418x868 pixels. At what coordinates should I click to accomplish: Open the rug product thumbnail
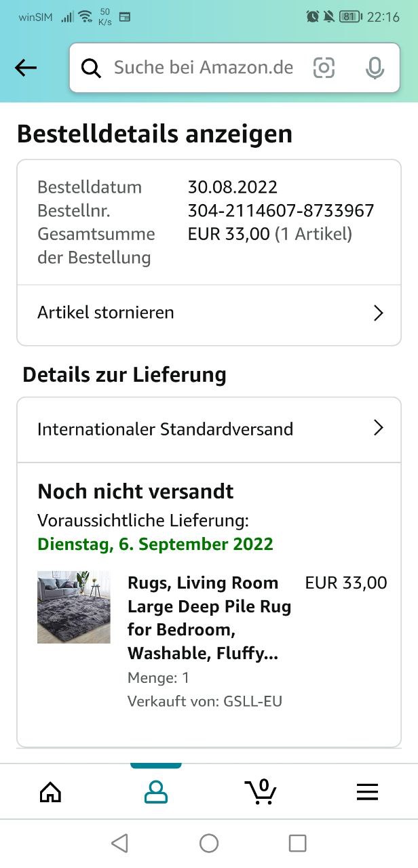point(74,607)
